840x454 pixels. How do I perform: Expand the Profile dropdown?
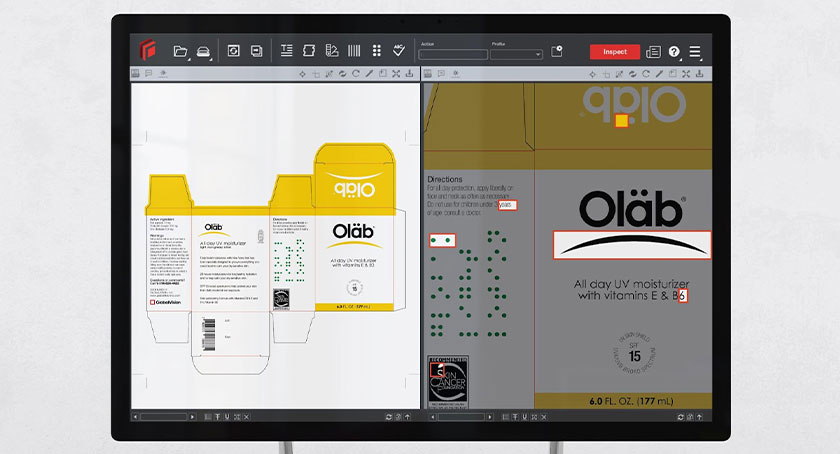[x=516, y=54]
